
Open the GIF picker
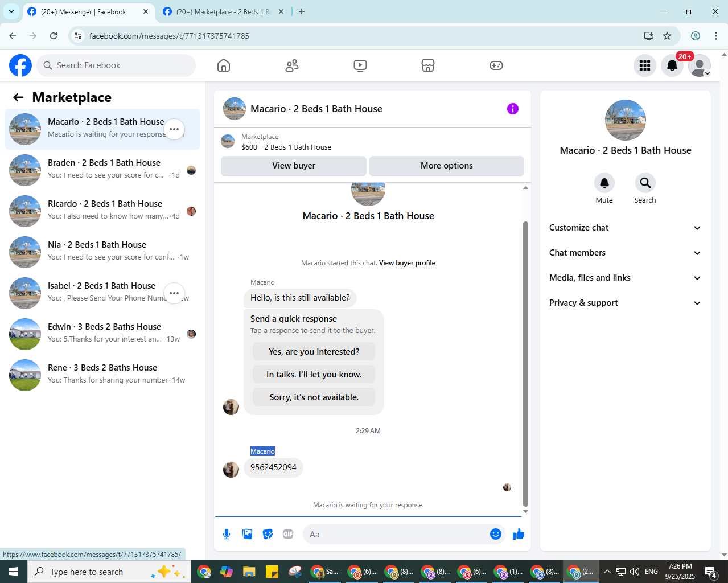(x=288, y=534)
